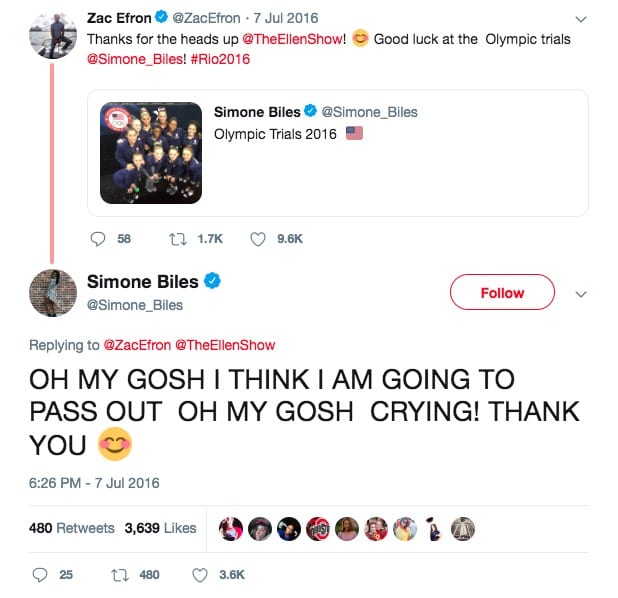The image size is (618, 598).
Task: Like Simone Biles' tweet showing 3.6K
Action: point(200,575)
